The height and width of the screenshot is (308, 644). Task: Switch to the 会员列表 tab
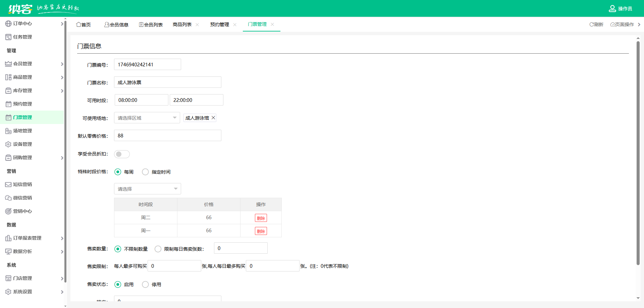[x=151, y=24]
